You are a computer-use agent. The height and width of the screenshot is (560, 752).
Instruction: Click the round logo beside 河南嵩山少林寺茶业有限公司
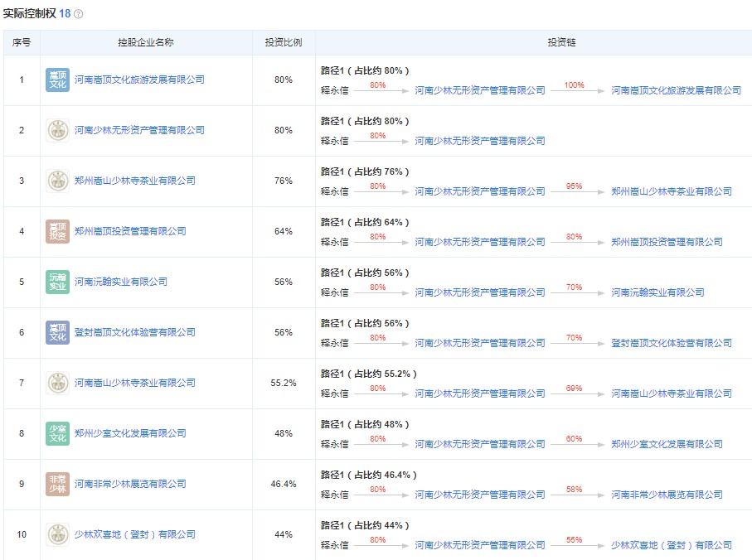pos(57,383)
